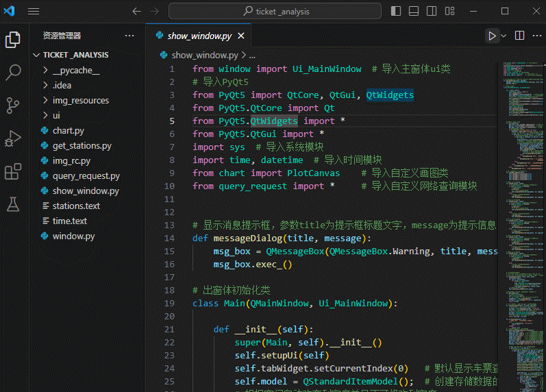
Task: Click the VS Code logo icon
Action: [9, 11]
